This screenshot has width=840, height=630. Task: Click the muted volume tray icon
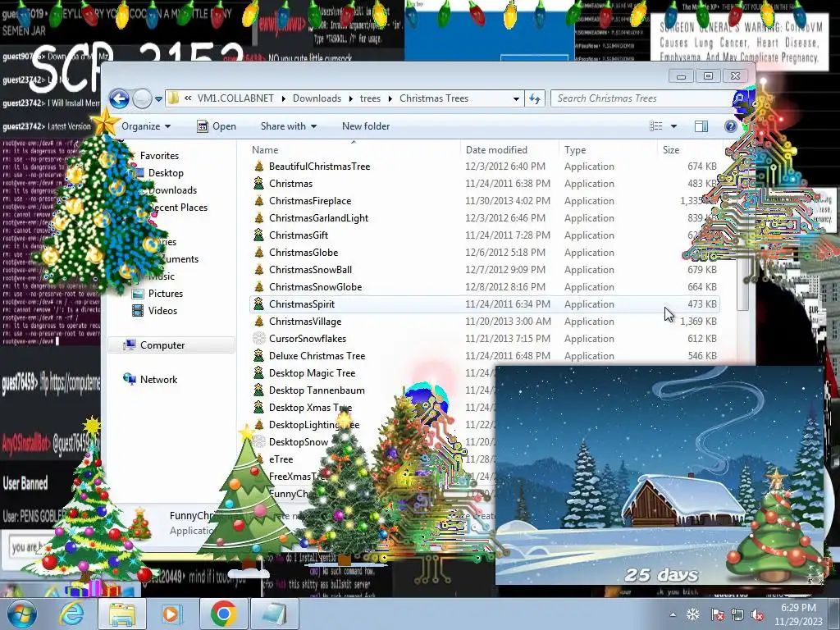pyautogui.click(x=757, y=614)
